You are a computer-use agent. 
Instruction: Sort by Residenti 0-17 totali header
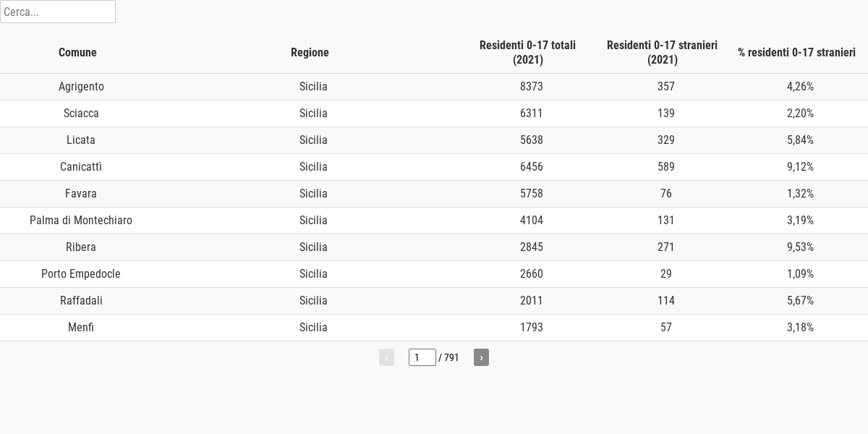point(527,52)
